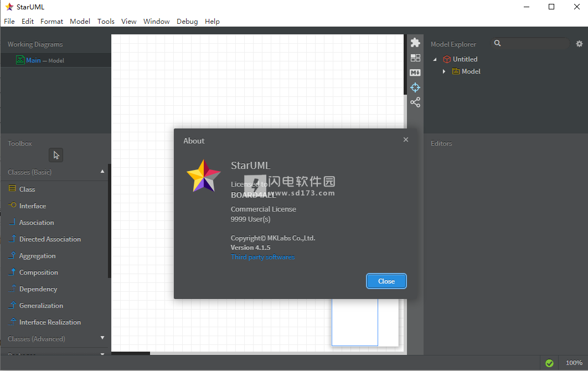Select the Class tool icon
588x371 pixels.
click(12, 188)
